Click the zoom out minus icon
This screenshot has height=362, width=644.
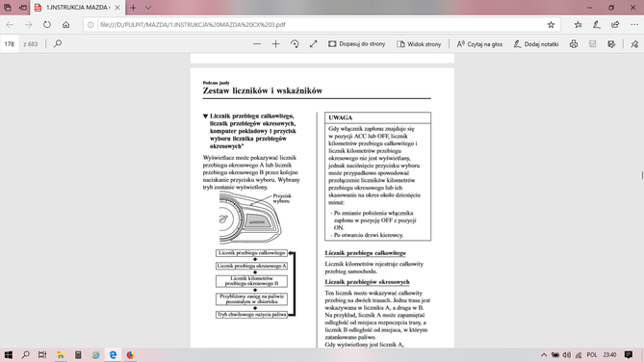(x=257, y=44)
